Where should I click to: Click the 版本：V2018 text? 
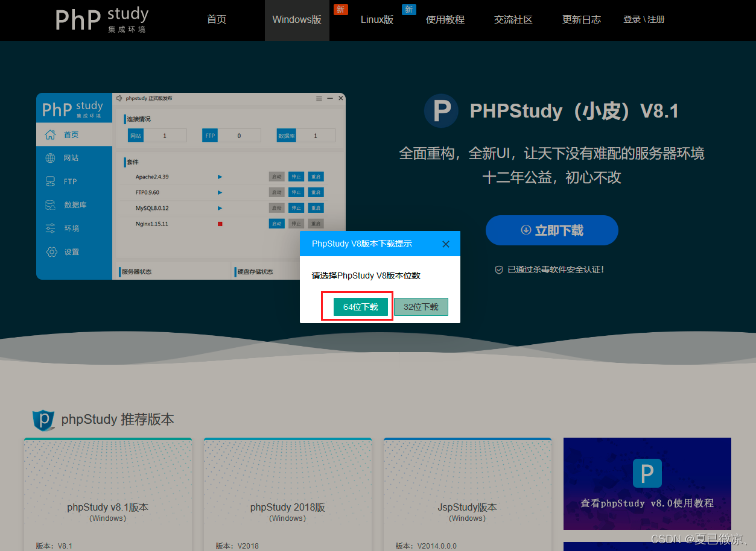pyautogui.click(x=237, y=546)
